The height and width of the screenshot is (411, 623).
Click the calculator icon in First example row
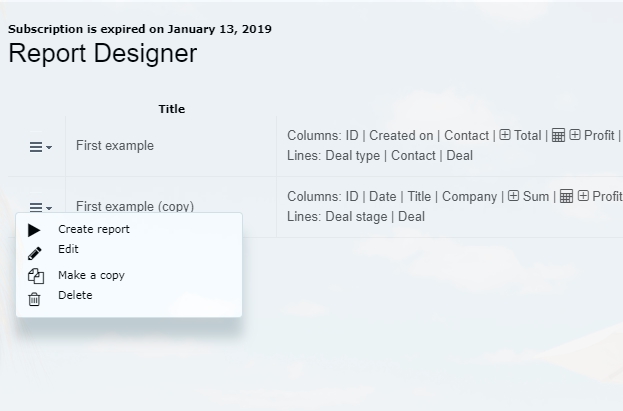(558, 135)
